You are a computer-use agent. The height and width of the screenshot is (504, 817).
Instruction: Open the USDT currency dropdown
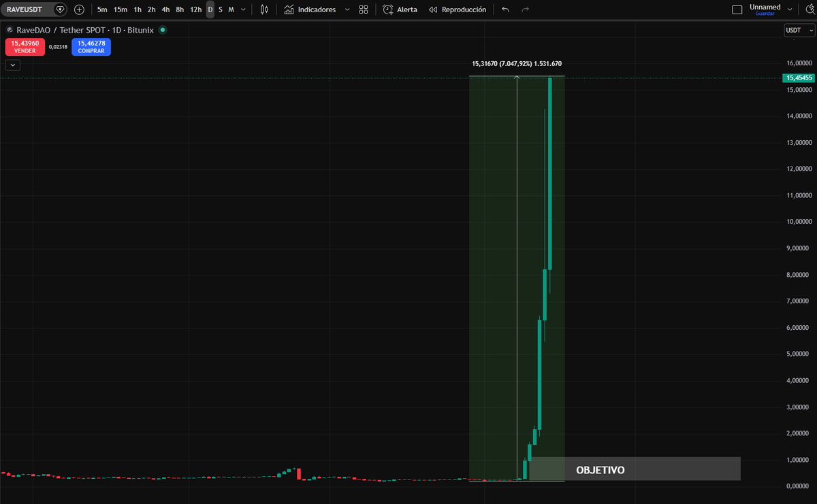799,30
